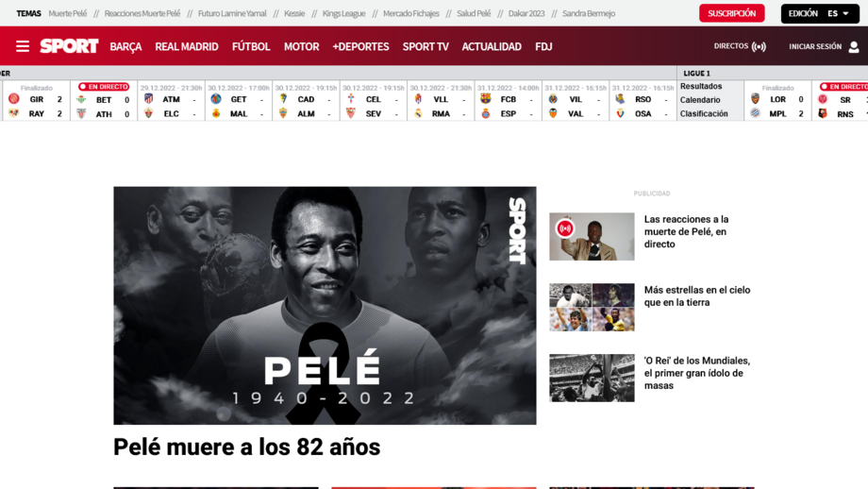Click the Cádiz crest beside CAD
The height and width of the screenshot is (489, 868).
tap(283, 99)
